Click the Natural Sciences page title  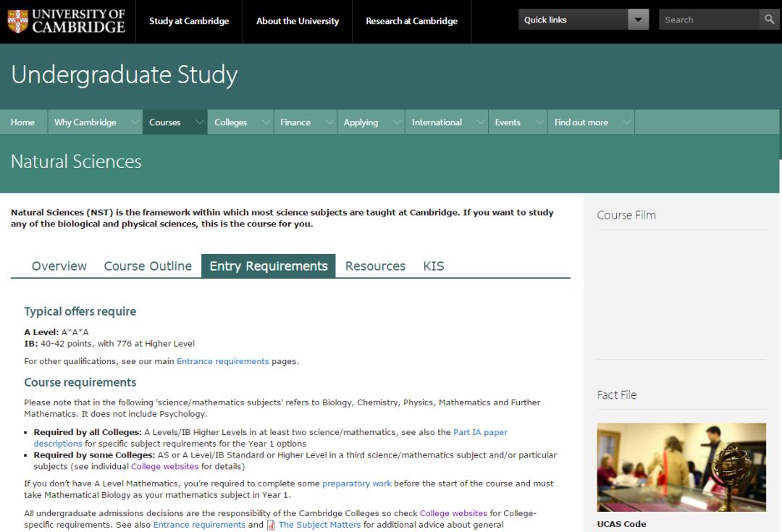point(76,161)
